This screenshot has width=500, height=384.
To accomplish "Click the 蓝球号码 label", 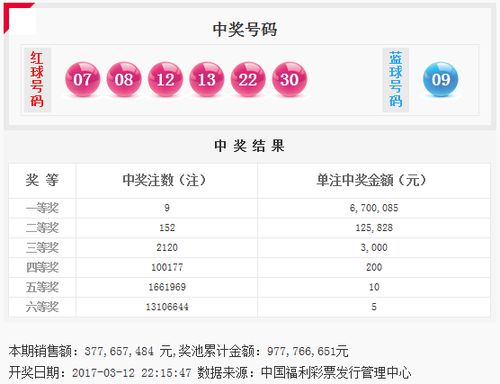I will 396,79.
